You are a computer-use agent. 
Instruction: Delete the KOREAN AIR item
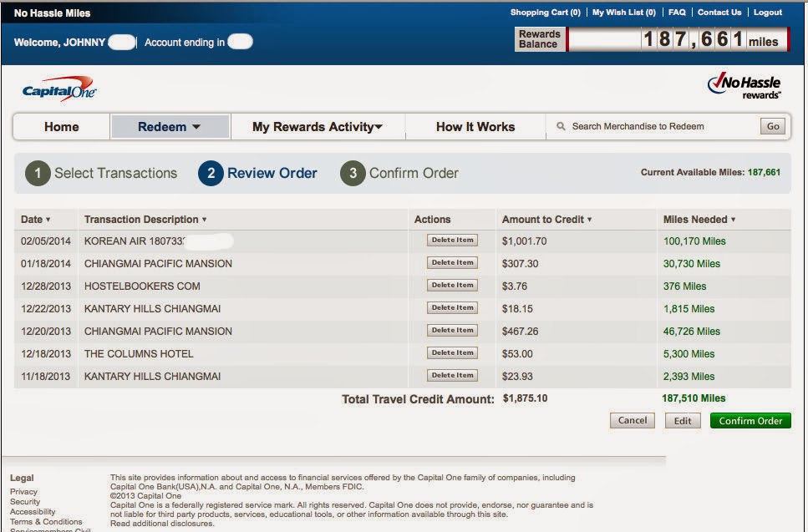tap(452, 240)
